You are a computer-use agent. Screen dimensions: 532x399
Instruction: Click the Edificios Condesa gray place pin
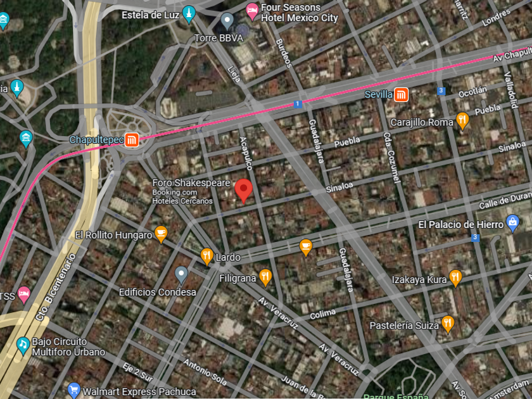(x=181, y=275)
